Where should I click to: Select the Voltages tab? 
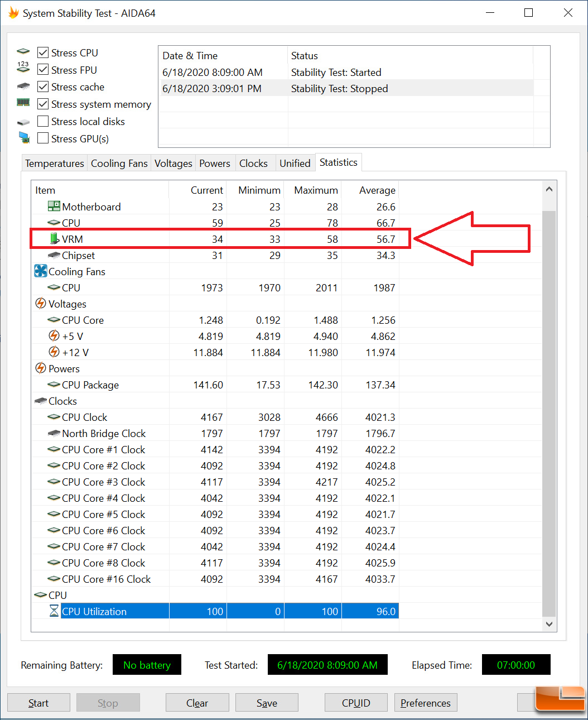pyautogui.click(x=173, y=163)
